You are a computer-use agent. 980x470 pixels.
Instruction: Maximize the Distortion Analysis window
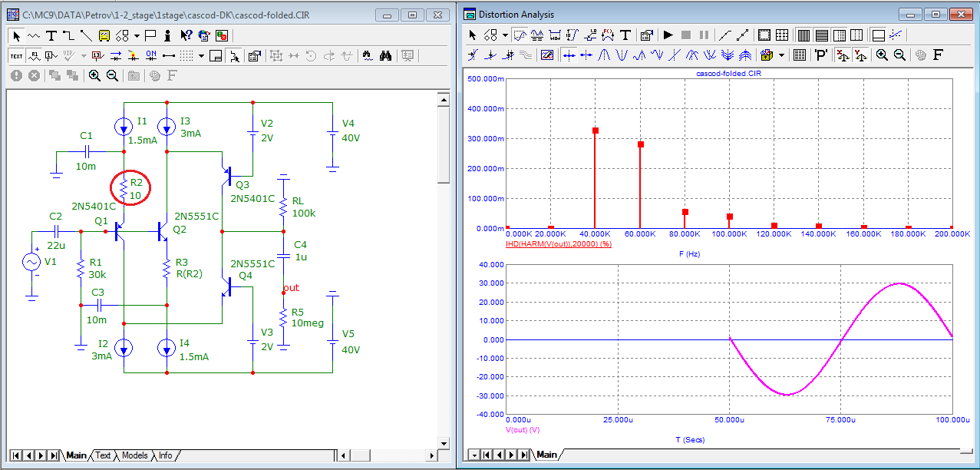pos(935,13)
